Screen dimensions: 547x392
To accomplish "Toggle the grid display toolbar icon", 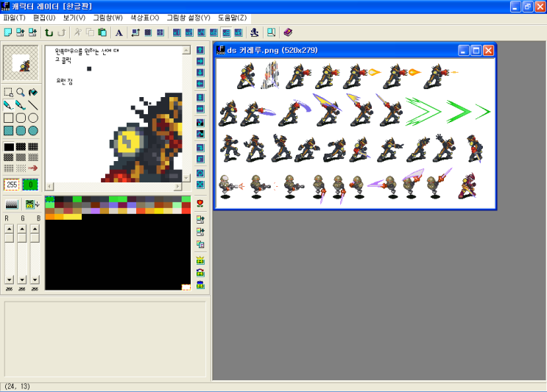I will click(x=148, y=32).
